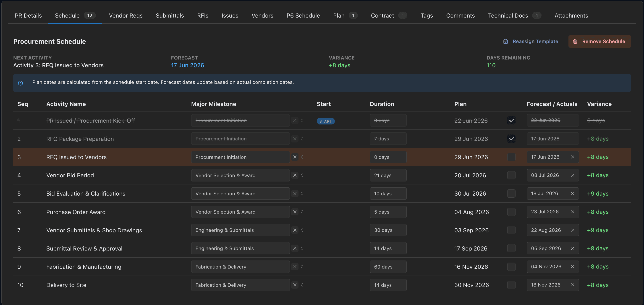The image size is (644, 305).
Task: Clear forecast date 18 Nov 2026
Action: (x=573, y=285)
